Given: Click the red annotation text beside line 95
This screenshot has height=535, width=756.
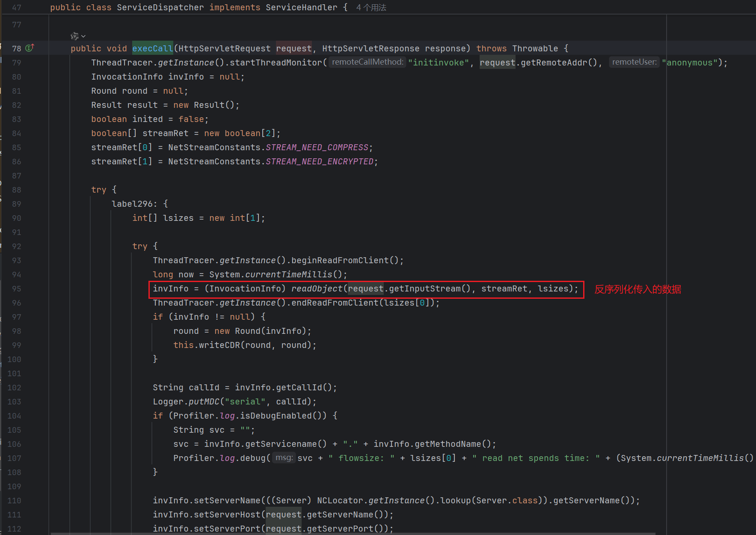Looking at the screenshot, I should 637,289.
